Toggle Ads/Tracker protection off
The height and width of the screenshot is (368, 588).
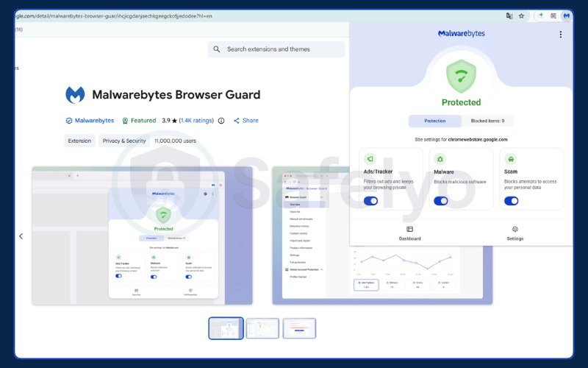pos(370,201)
